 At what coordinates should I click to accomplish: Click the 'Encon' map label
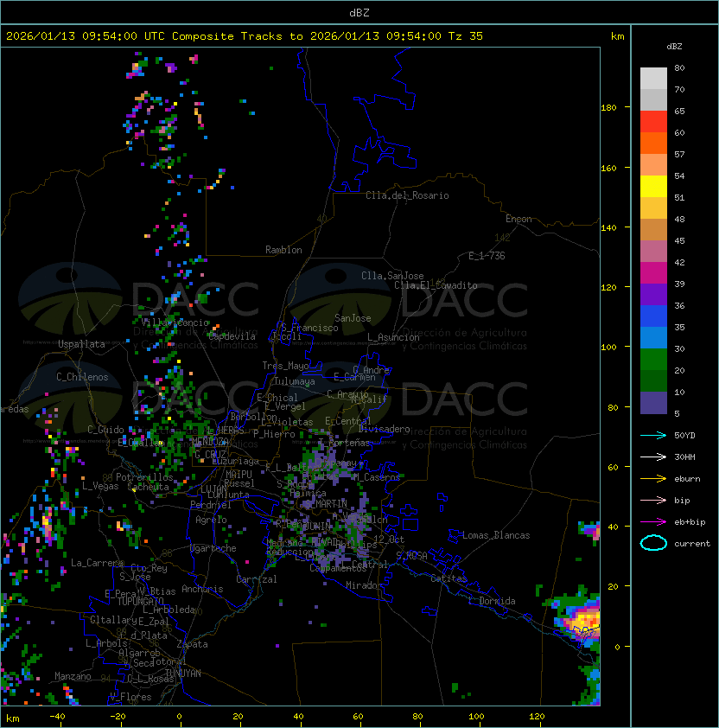pyautogui.click(x=519, y=219)
